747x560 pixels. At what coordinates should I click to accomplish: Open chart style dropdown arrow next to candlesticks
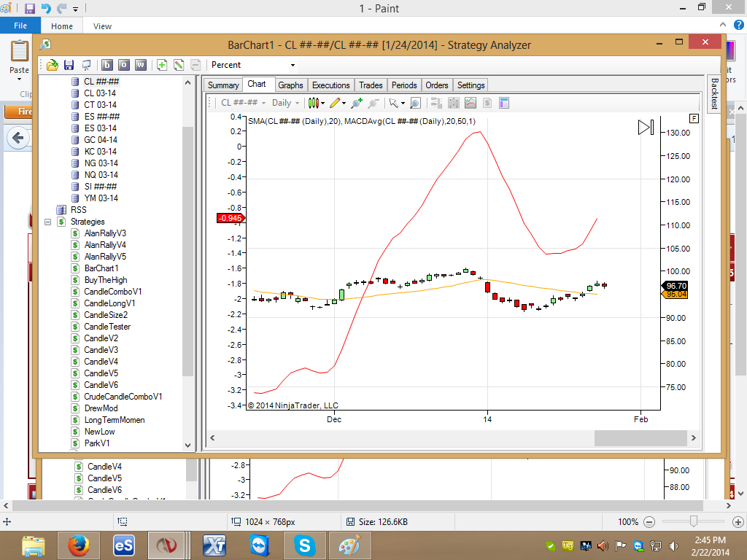[323, 104]
